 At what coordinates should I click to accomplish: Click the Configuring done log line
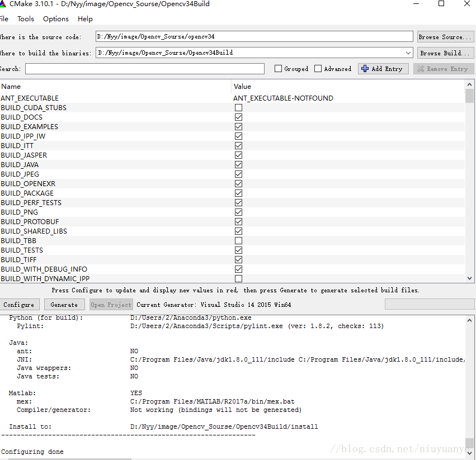(32, 452)
